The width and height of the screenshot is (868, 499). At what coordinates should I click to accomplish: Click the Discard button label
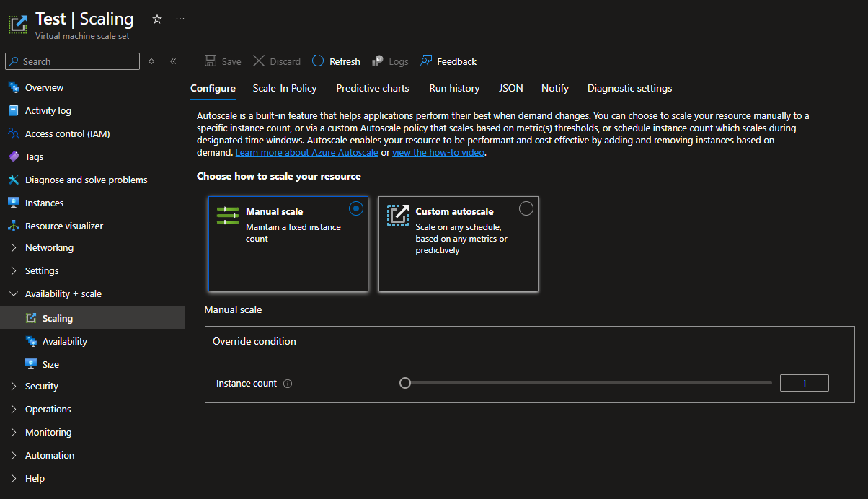[285, 61]
